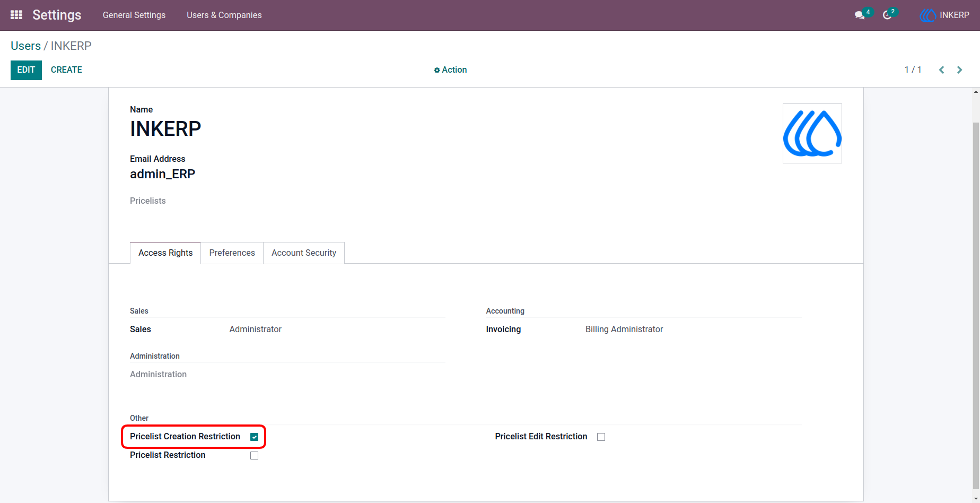This screenshot has width=980, height=503.
Task: Go to previous record arrow
Action: 942,70
